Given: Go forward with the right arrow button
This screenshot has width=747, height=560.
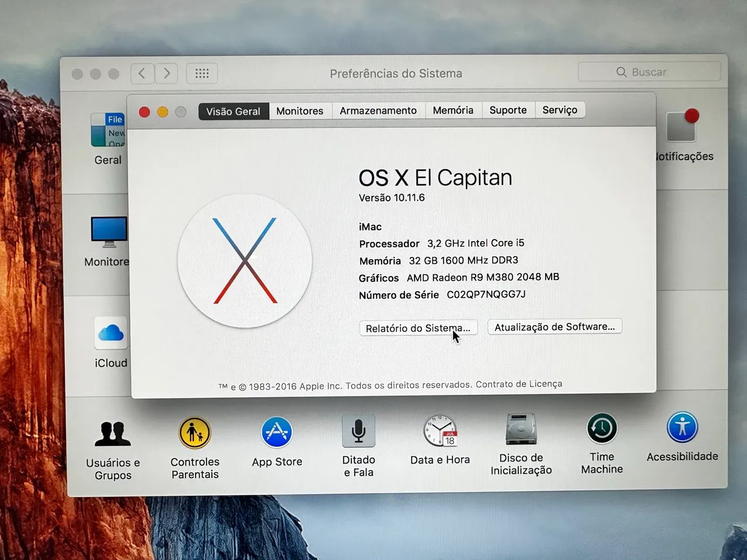Looking at the screenshot, I should pos(166,73).
